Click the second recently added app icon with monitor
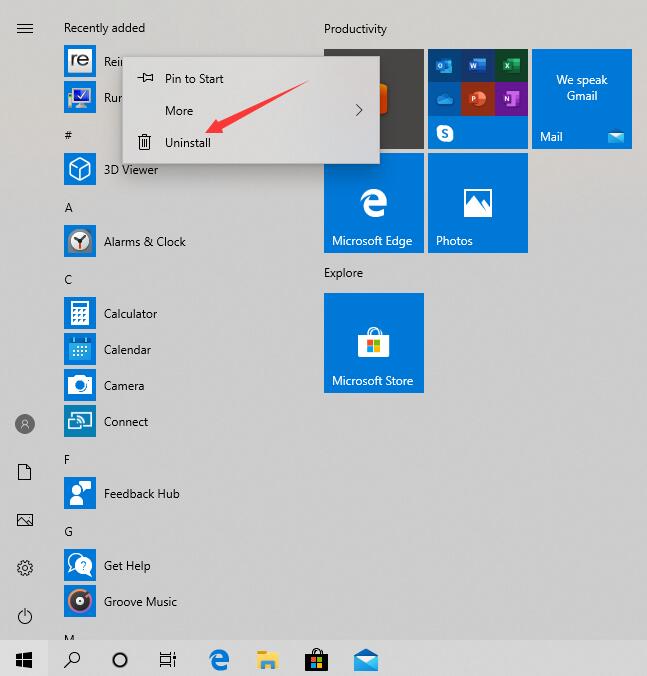Image resolution: width=647 pixels, height=676 pixels. (x=80, y=97)
